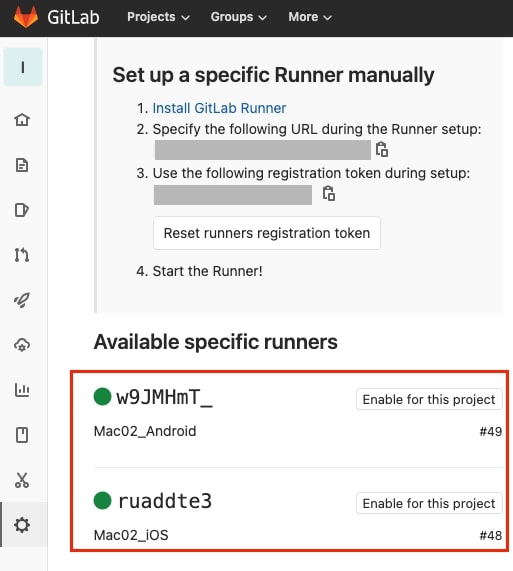Screen dimensions: 513x571
Task: Expand the More menu
Action: [x=310, y=17]
